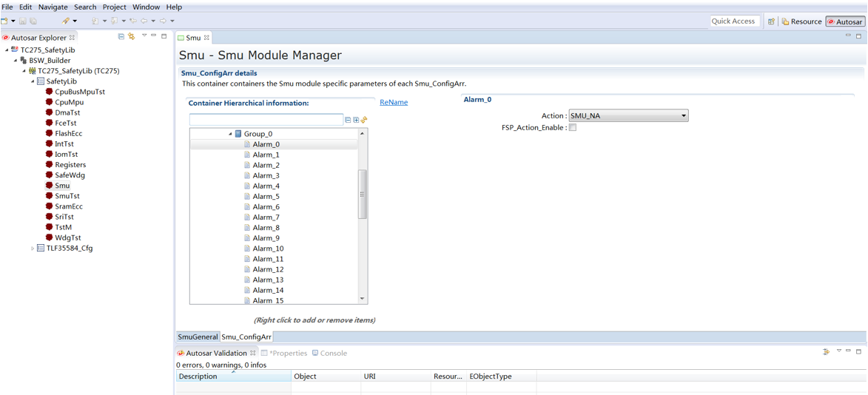Open the Navigate menu
Viewport: 868px width, 395px height.
point(53,7)
